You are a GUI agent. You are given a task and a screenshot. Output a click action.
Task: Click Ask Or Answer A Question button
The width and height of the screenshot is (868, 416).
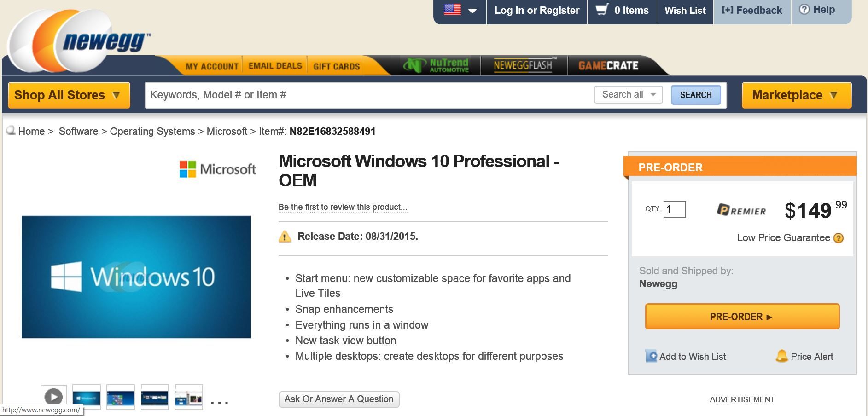click(x=339, y=399)
